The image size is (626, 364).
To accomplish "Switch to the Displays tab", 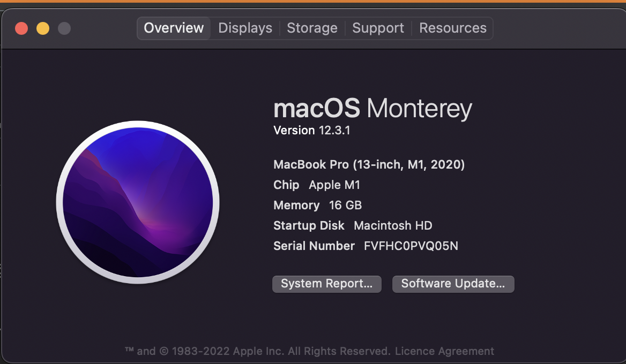I will point(245,28).
